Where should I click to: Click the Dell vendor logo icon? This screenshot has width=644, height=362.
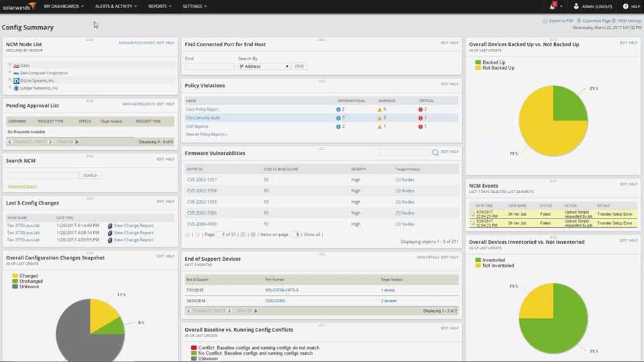[x=16, y=73]
